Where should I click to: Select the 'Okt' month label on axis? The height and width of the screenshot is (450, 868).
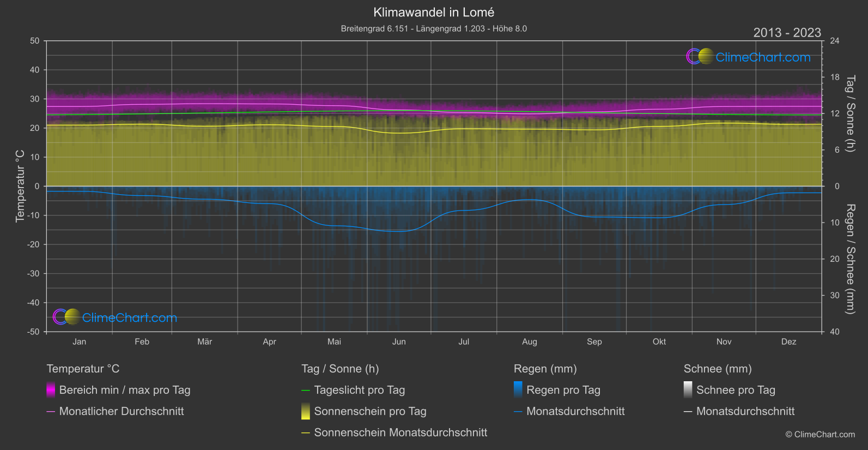659,341
